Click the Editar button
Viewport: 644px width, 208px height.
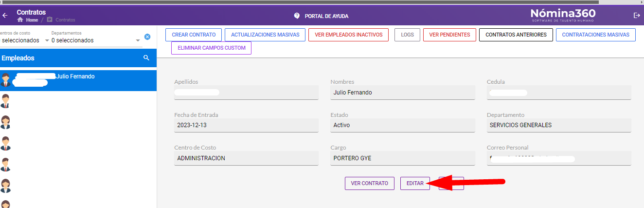point(415,183)
